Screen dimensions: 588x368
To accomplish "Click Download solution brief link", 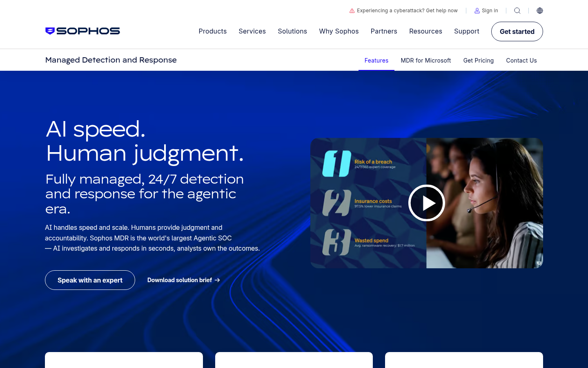I will coord(184,280).
